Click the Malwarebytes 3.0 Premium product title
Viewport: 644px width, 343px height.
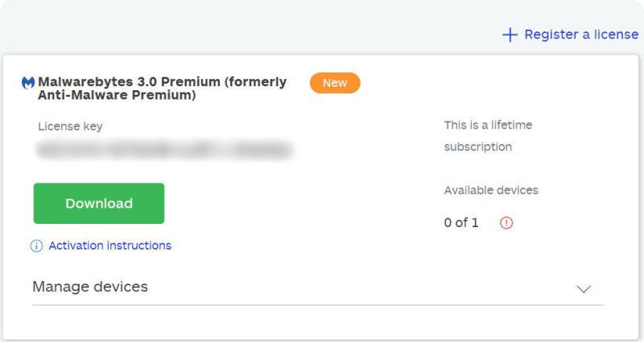coord(162,82)
